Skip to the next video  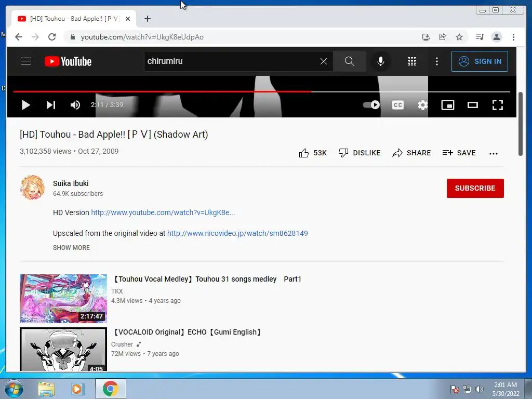[50, 105]
